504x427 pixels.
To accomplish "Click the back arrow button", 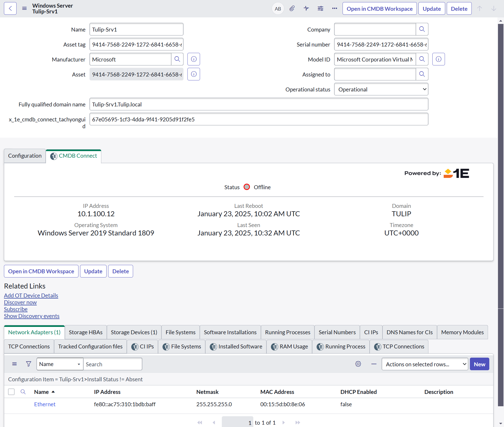I will pyautogui.click(x=10, y=8).
